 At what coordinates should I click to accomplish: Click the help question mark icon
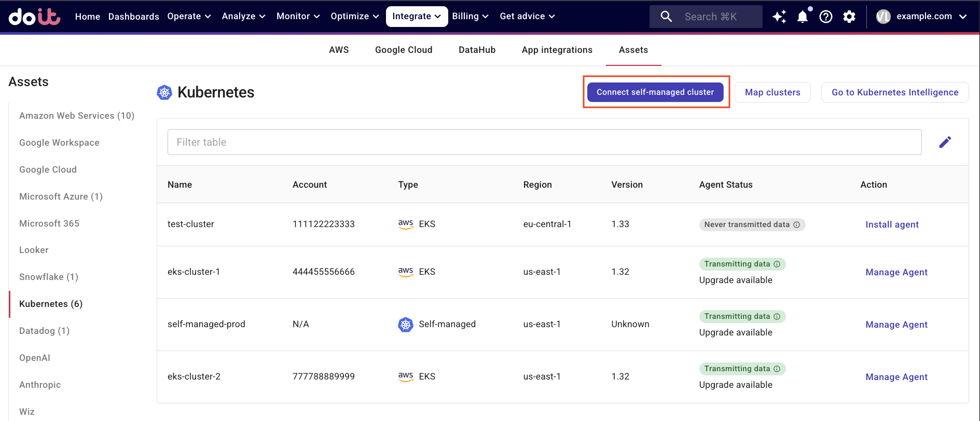tap(825, 17)
